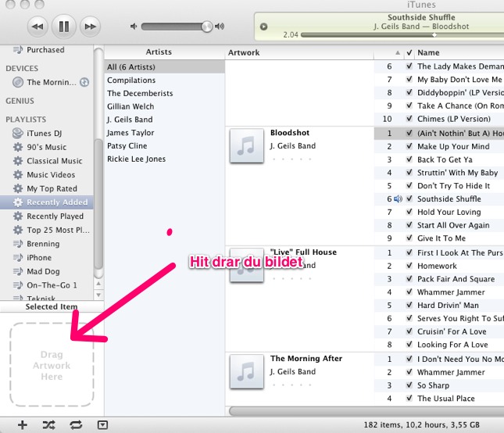This screenshot has width=504, height=433.
Task: Uncheck The Lady Makes Demands track
Action: pos(409,66)
